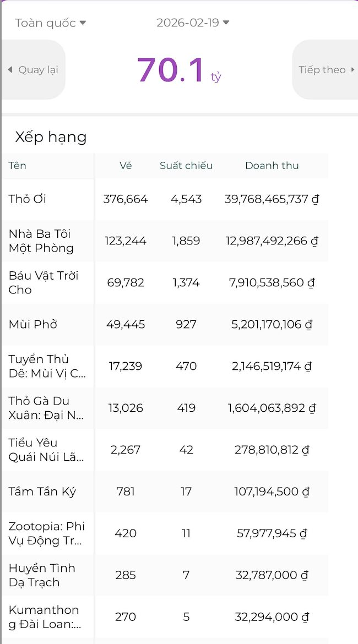Open the Thỏ Ơi movie row
Image resolution: width=358 pixels, height=644 pixels.
pos(28,199)
